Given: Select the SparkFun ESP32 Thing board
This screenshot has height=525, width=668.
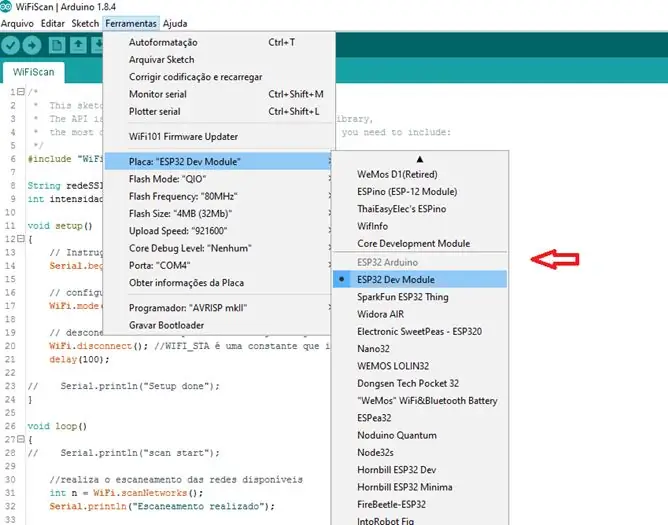Looking at the screenshot, I should pyautogui.click(x=420, y=297).
